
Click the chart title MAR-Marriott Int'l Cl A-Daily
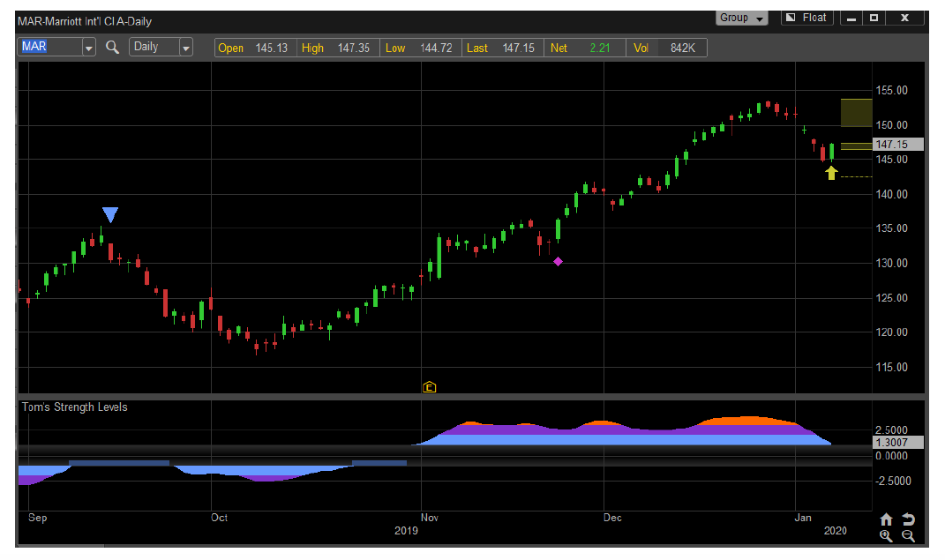pyautogui.click(x=85, y=22)
